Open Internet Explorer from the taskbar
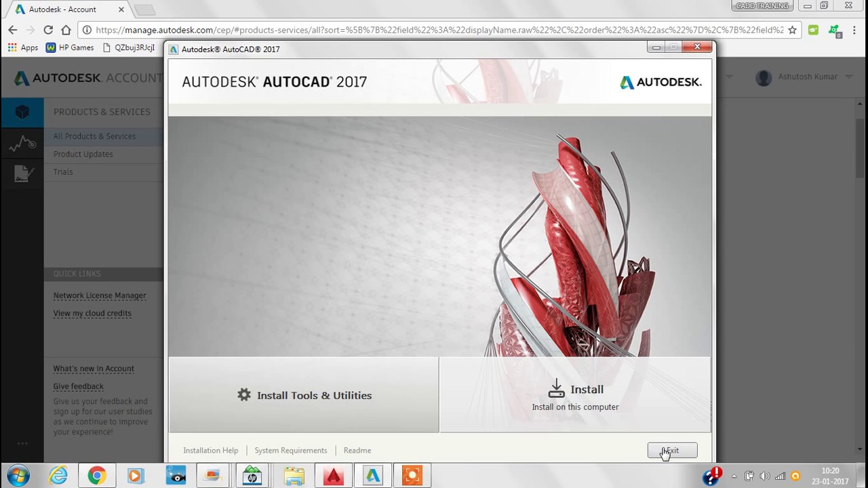Screen dimensions: 868x488 (x=58, y=476)
